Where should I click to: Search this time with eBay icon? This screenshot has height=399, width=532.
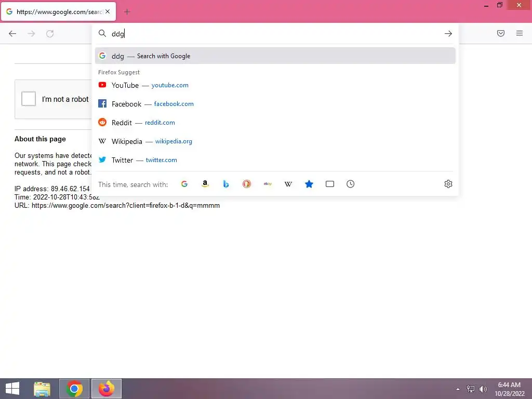tap(268, 184)
